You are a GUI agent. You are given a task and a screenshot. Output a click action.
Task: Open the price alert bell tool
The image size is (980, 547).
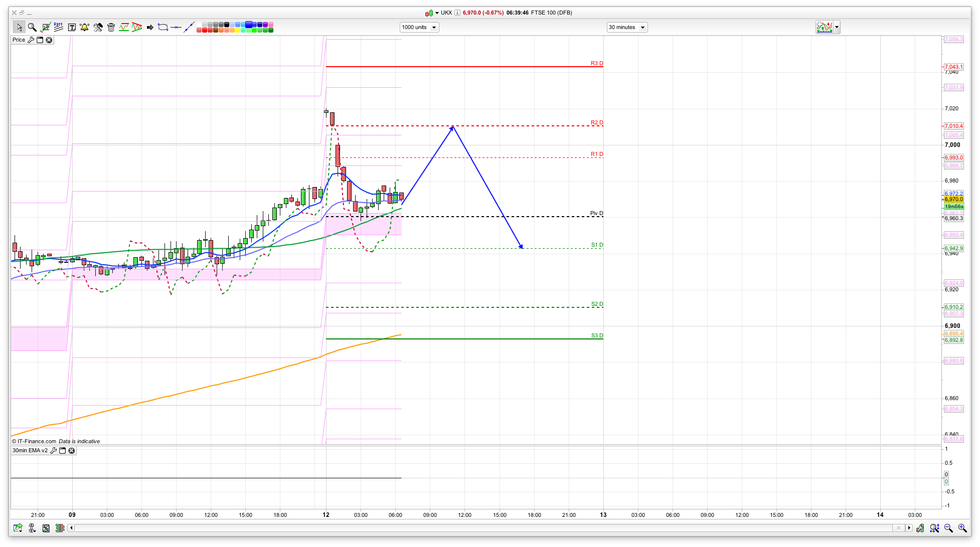tap(84, 27)
